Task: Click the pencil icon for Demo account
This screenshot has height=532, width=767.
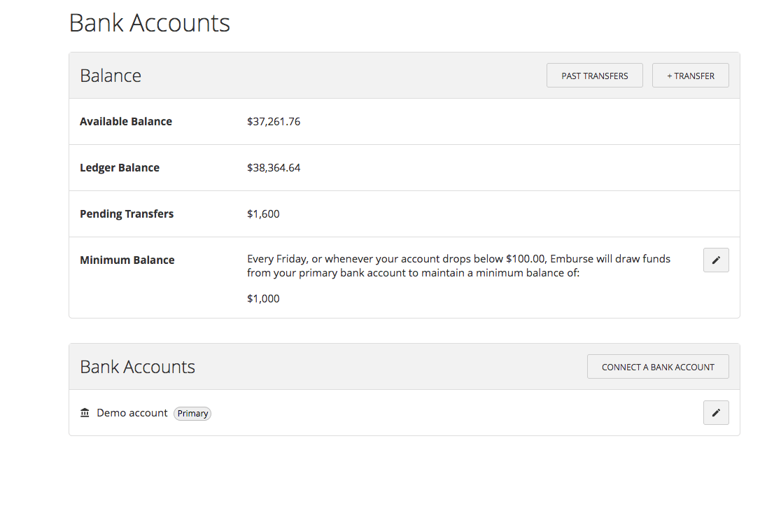Action: (x=715, y=412)
